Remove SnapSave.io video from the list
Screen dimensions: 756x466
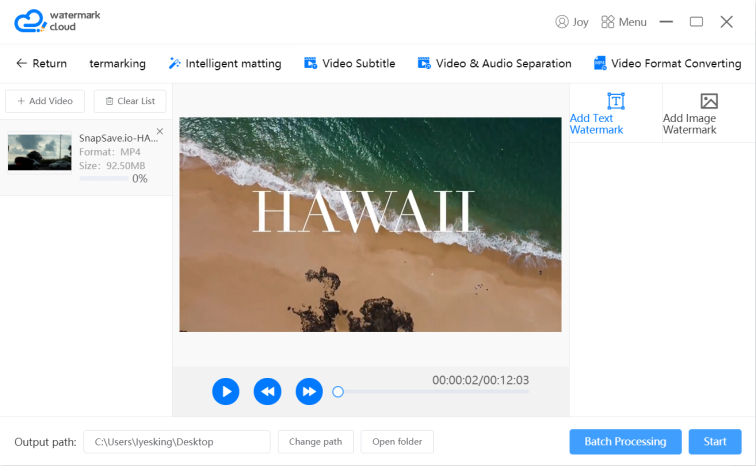tap(160, 131)
